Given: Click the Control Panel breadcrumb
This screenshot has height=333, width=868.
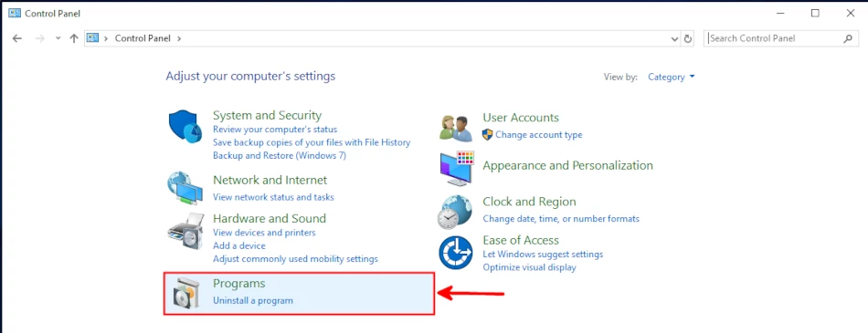Looking at the screenshot, I should (x=143, y=38).
